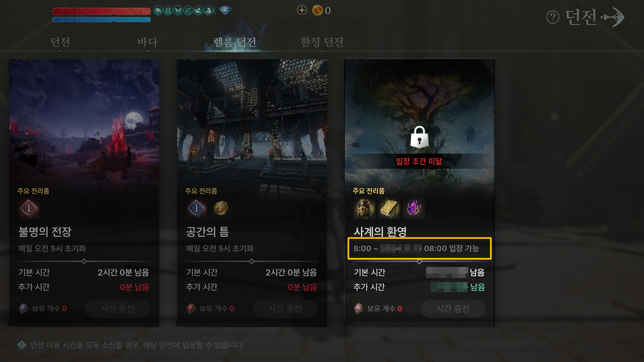Click the plus icon beside the currency

pos(302,10)
